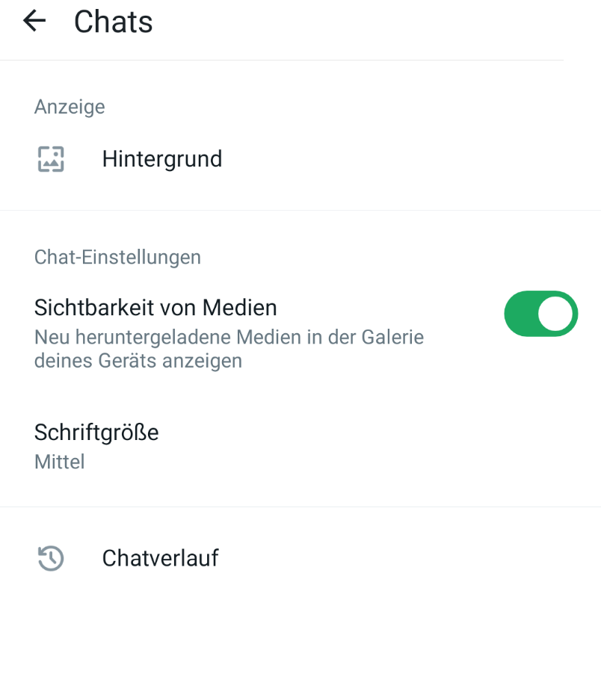Click the Chats page title
601x700 pixels.
(114, 22)
